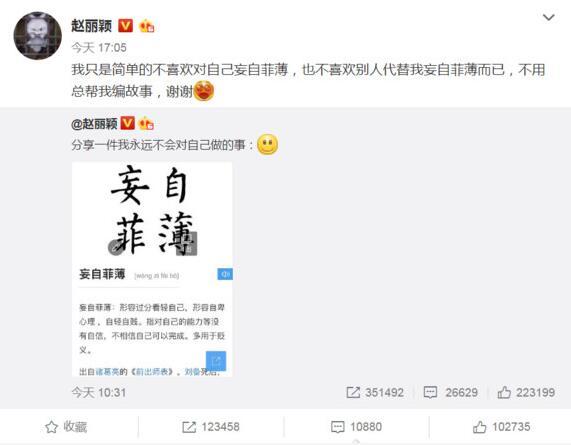Open the original post's 26629 comments
This screenshot has width=571, height=445.
(451, 392)
